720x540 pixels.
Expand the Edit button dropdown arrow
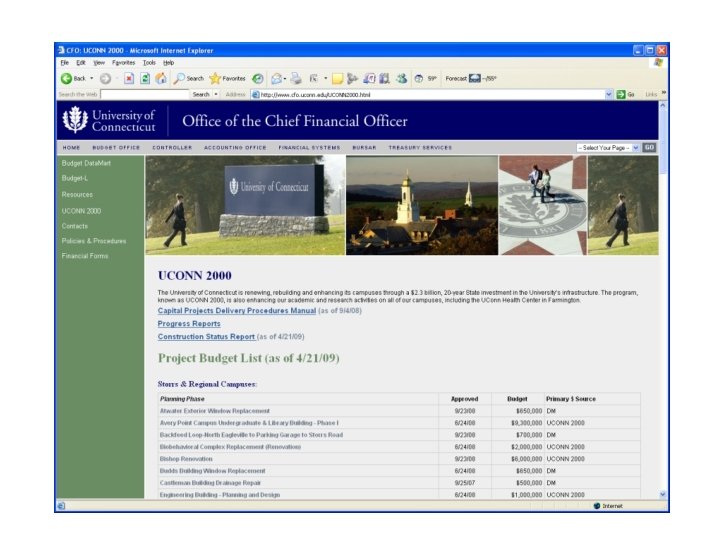click(x=326, y=79)
